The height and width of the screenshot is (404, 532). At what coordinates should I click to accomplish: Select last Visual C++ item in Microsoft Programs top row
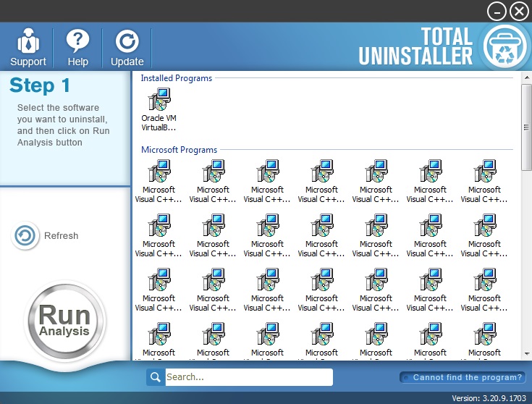484,181
